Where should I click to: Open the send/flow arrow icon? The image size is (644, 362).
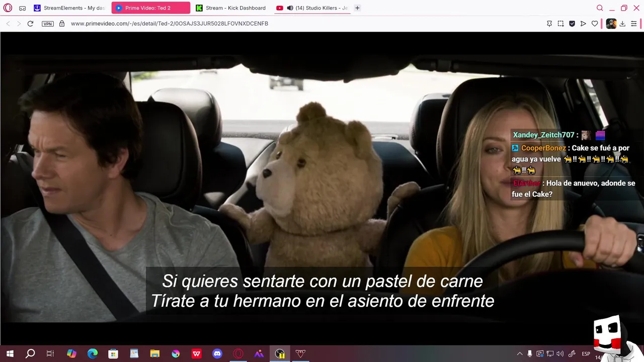click(583, 24)
